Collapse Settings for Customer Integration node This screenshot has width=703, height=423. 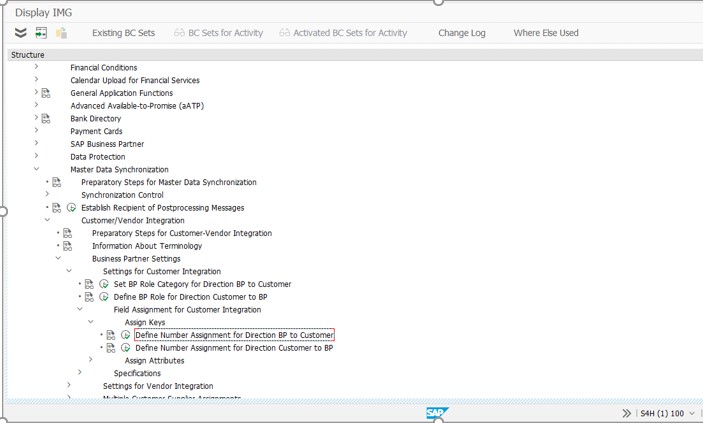coord(69,270)
